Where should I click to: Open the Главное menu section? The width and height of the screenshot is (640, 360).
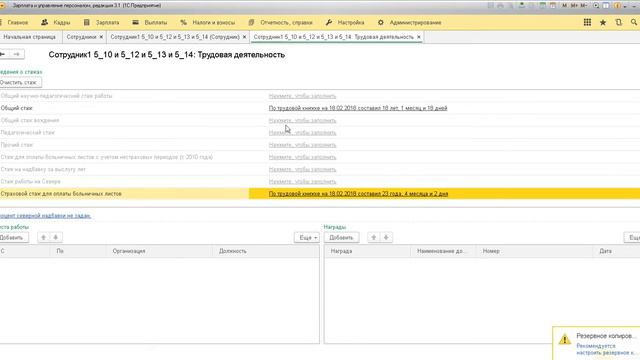(x=18, y=22)
